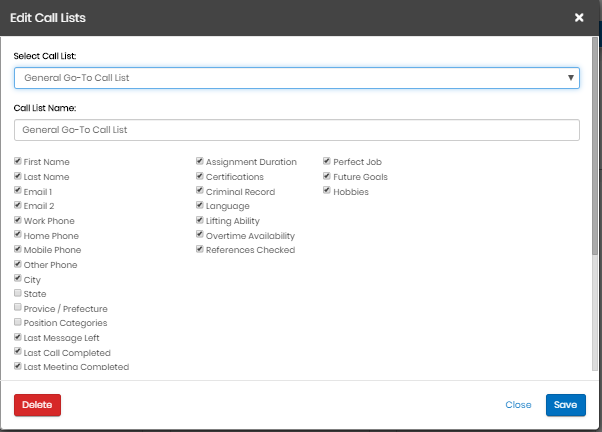Open the Select Call List dropdown

[x=296, y=78]
